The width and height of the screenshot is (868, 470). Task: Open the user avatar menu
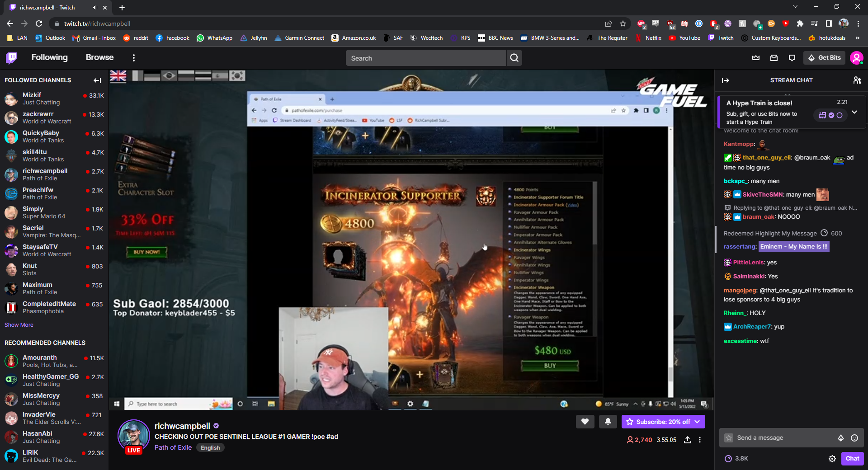click(857, 58)
